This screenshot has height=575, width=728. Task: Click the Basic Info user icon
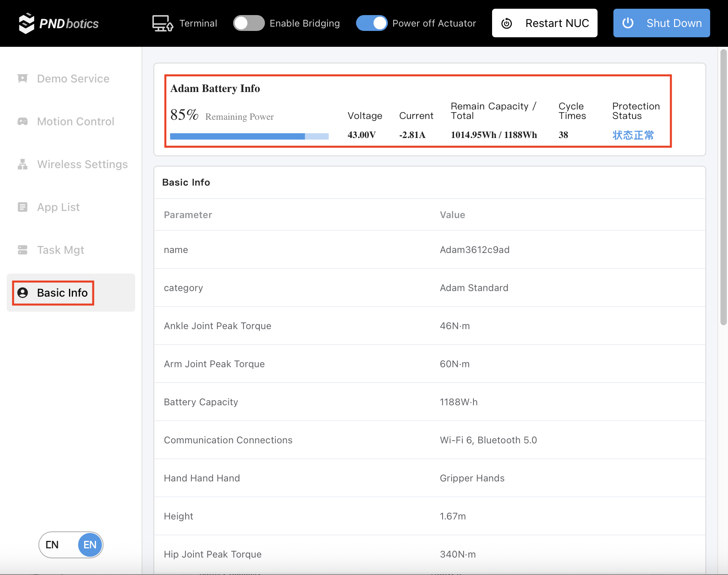(x=23, y=293)
